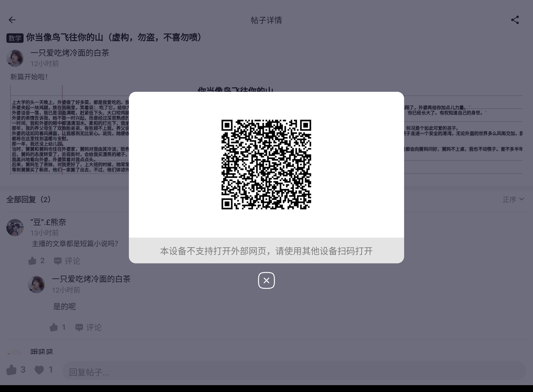The width and height of the screenshot is (533, 392).
Task: Close the QR code popup
Action: pyautogui.click(x=266, y=280)
